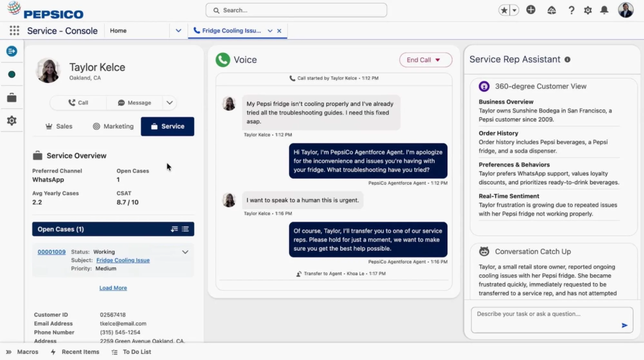Select the Home navigation item
This screenshot has width=644, height=360.
(x=118, y=31)
